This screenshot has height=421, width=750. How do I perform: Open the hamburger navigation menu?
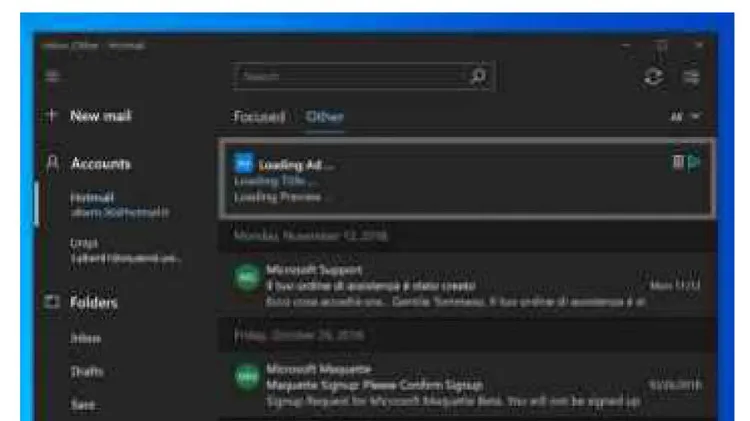pos(53,76)
